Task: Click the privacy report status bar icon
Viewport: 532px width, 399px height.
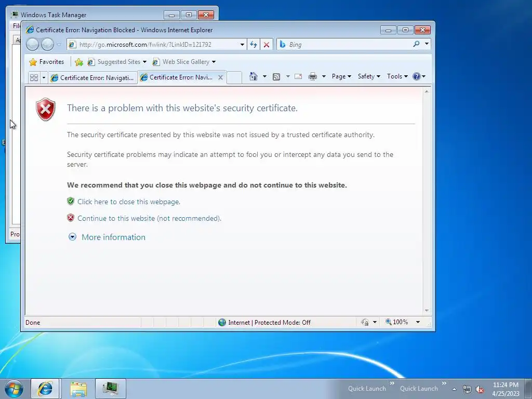Action: coord(365,322)
